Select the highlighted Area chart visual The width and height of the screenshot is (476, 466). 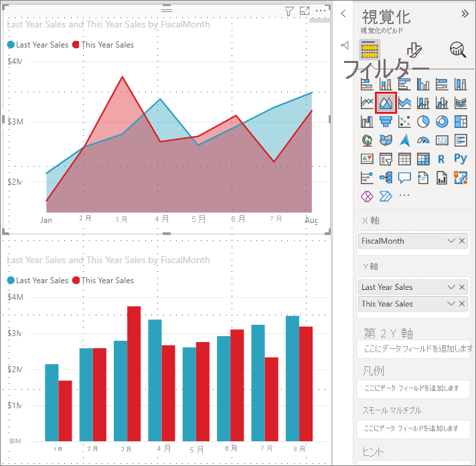pos(386,103)
